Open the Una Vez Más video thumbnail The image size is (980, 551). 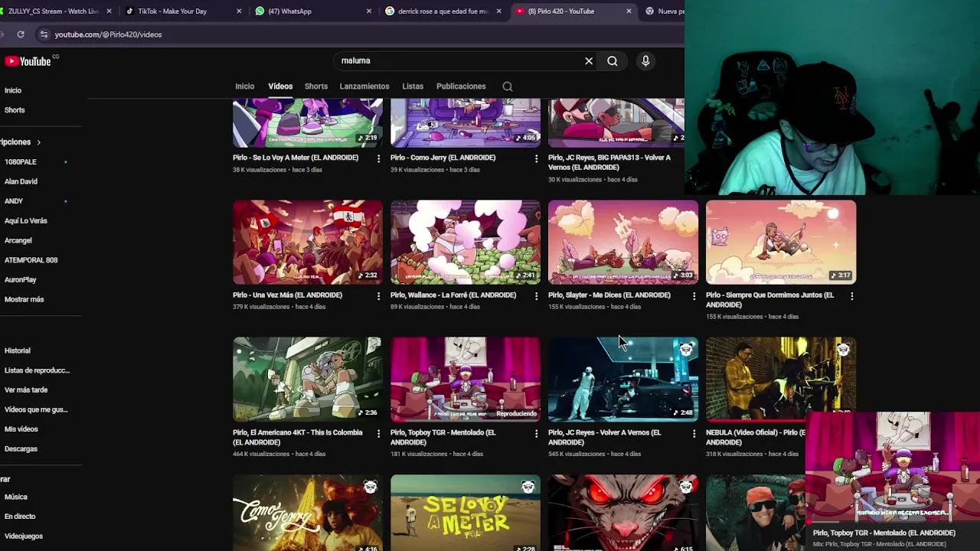(x=308, y=242)
